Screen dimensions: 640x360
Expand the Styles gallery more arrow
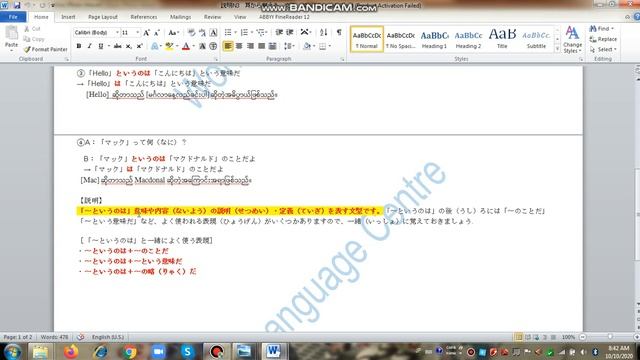coord(558,49)
